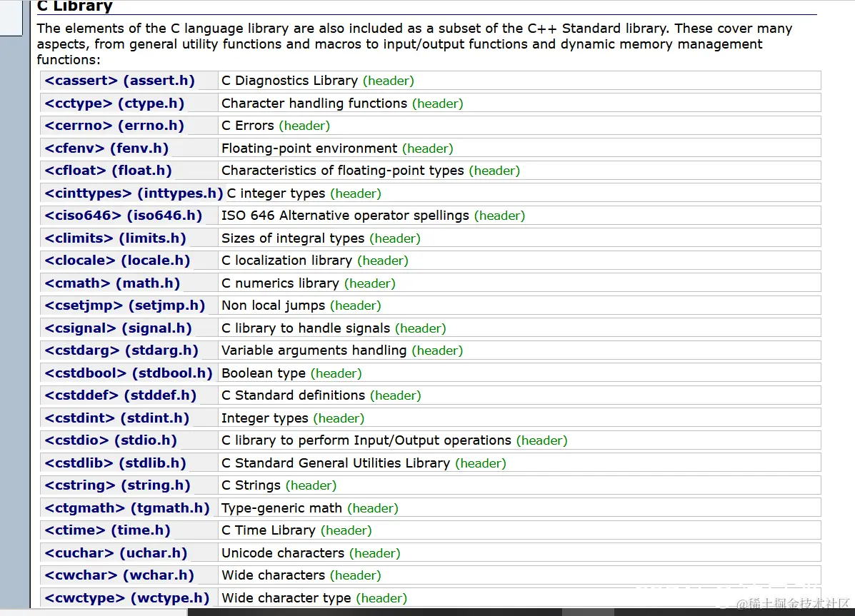Open the <csignal> (signal.h) header link
The image size is (855, 616).
tap(118, 328)
